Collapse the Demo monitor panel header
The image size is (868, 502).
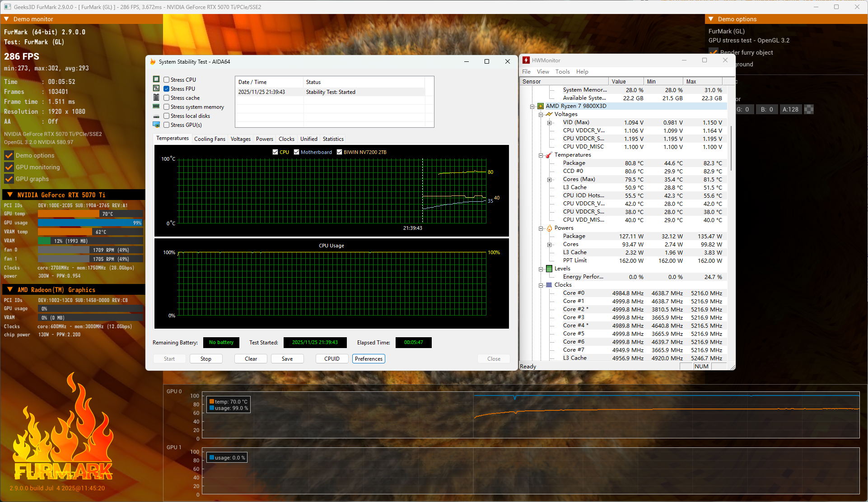pos(7,19)
